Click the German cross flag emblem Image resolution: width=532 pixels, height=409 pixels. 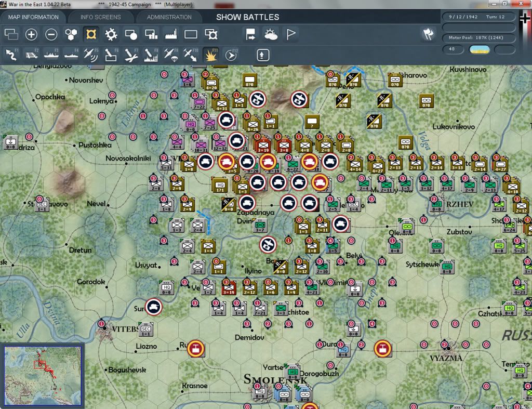click(x=525, y=18)
